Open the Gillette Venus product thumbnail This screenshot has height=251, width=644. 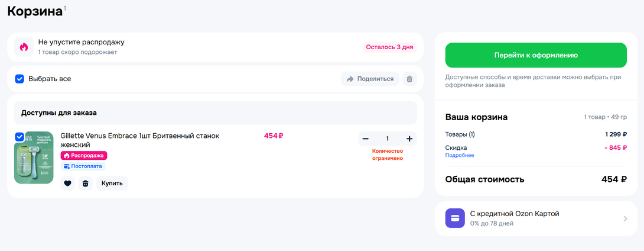[x=35, y=159]
